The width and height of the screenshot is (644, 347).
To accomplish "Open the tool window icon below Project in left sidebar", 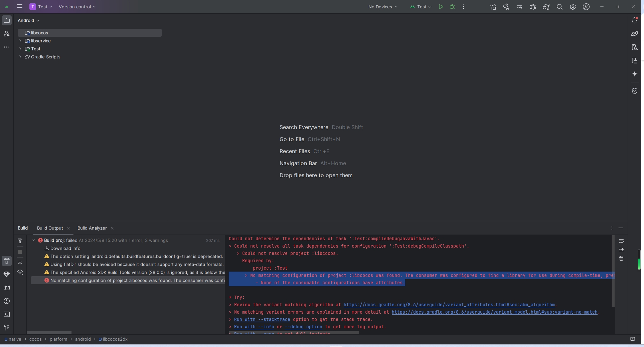I will point(7,34).
